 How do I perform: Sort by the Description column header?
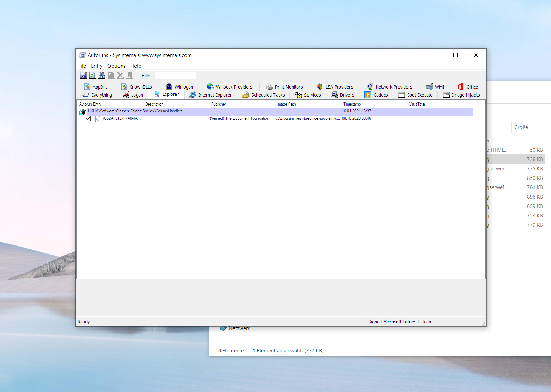click(176, 104)
